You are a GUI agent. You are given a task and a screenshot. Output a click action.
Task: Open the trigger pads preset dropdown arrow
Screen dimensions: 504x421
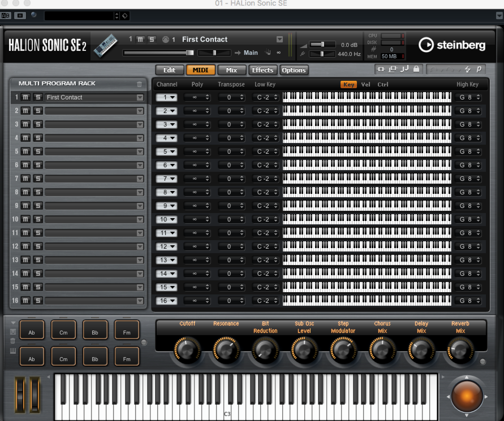tap(13, 323)
